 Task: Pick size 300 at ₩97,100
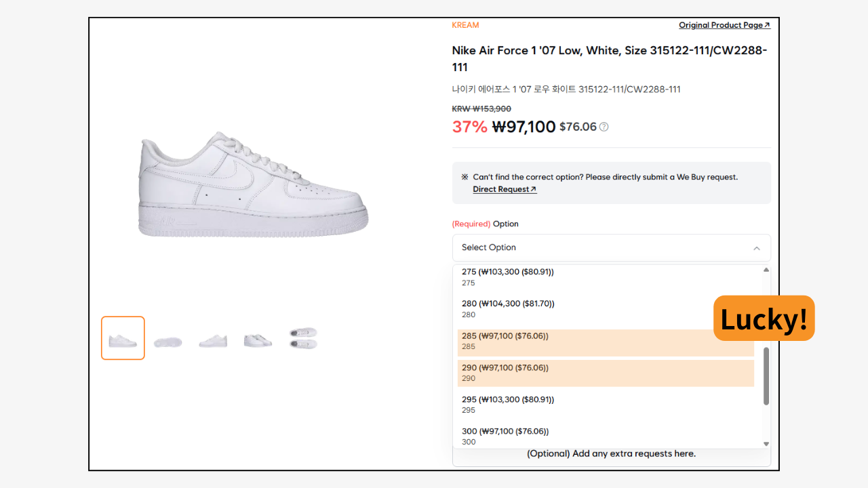[x=606, y=436]
